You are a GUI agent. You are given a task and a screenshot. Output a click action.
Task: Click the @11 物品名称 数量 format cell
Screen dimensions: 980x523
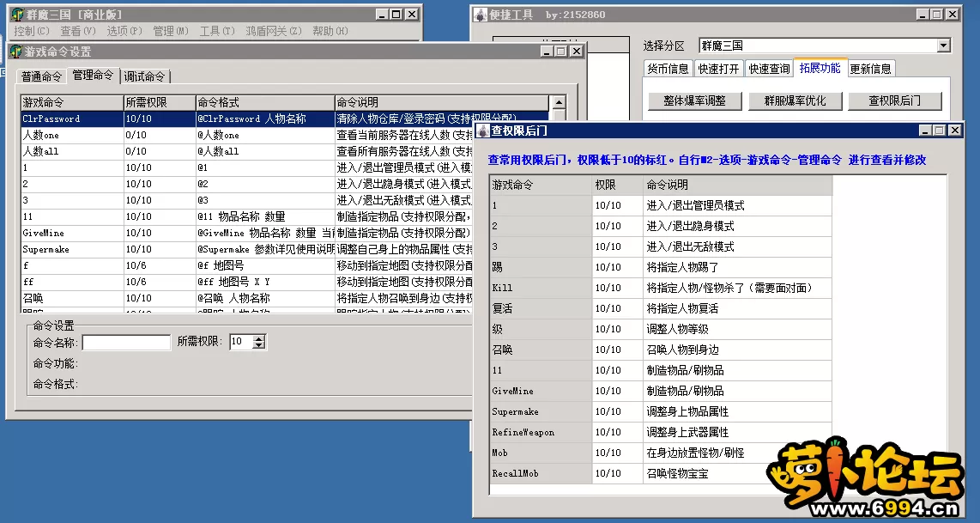[265, 216]
